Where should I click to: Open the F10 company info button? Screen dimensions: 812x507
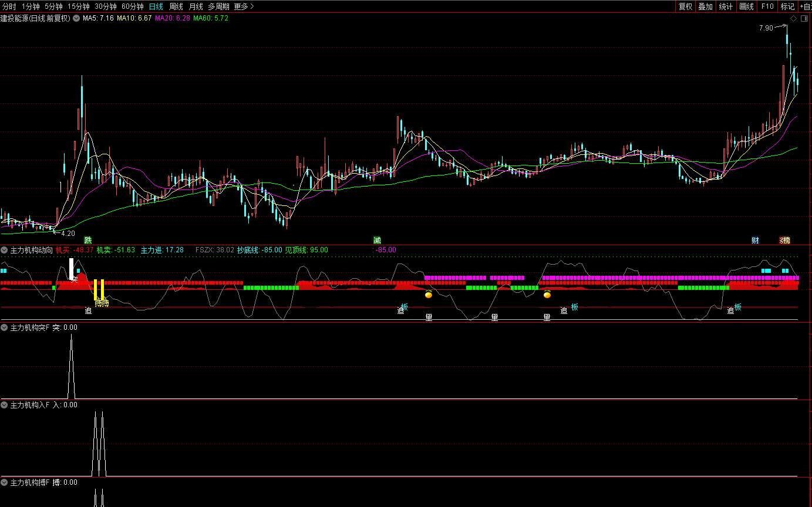tap(767, 6)
